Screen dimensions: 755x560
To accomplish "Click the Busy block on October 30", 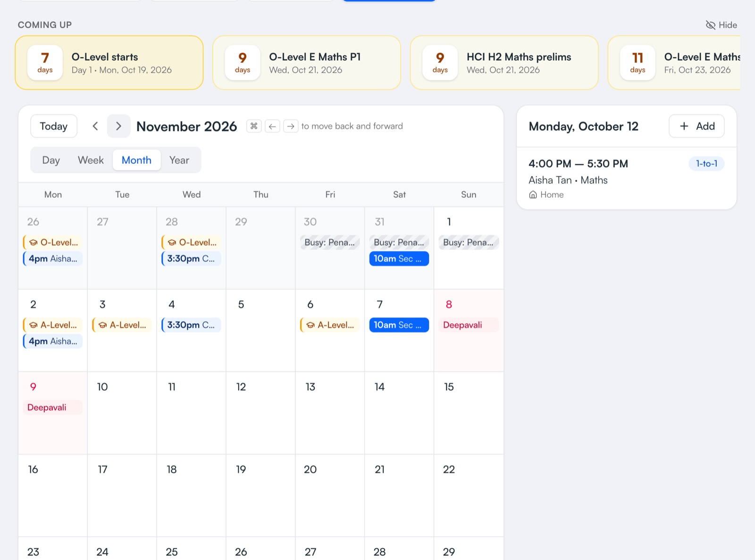I will tap(330, 242).
